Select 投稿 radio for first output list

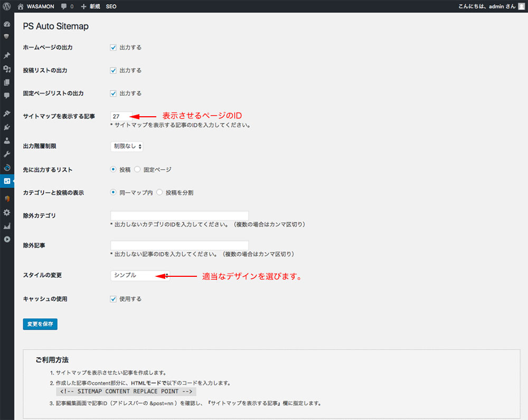(x=113, y=170)
